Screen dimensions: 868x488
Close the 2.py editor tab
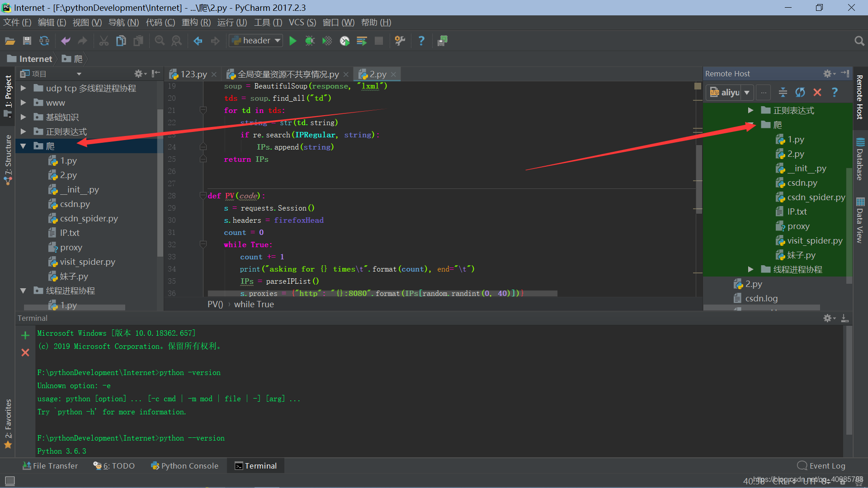coord(393,75)
